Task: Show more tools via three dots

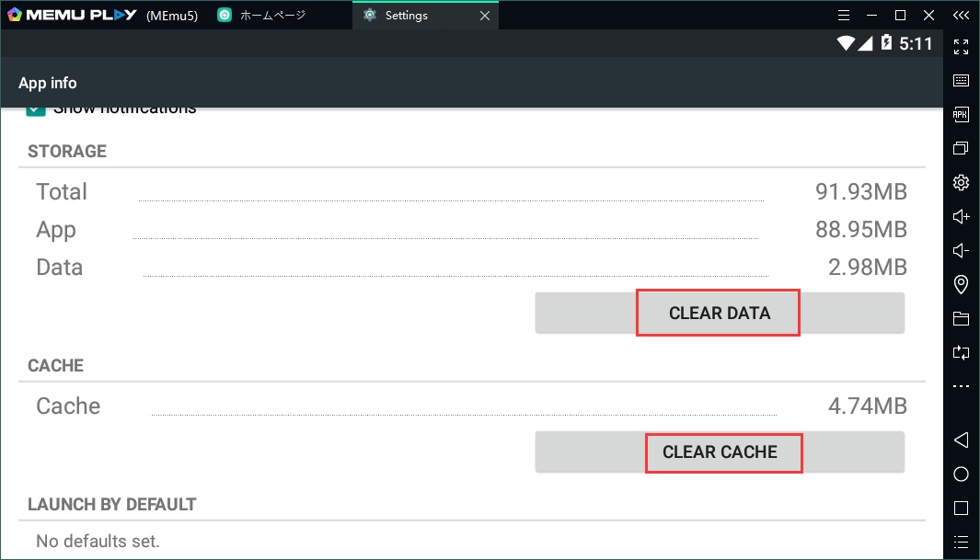Action: click(961, 386)
